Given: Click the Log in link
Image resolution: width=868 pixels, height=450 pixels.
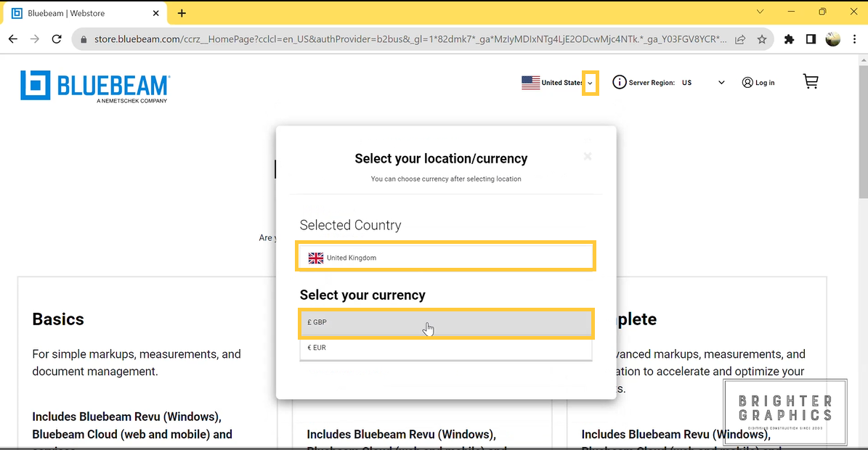Looking at the screenshot, I should pyautogui.click(x=758, y=83).
